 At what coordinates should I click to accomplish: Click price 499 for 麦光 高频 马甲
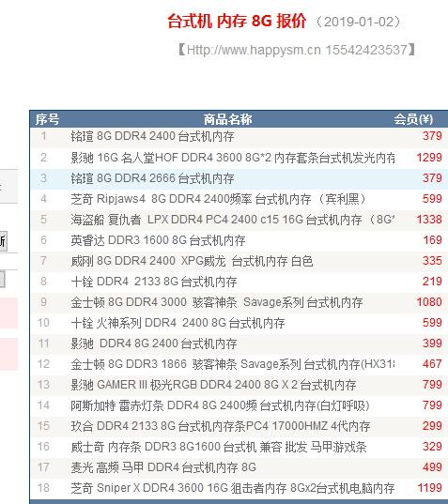[432, 467]
